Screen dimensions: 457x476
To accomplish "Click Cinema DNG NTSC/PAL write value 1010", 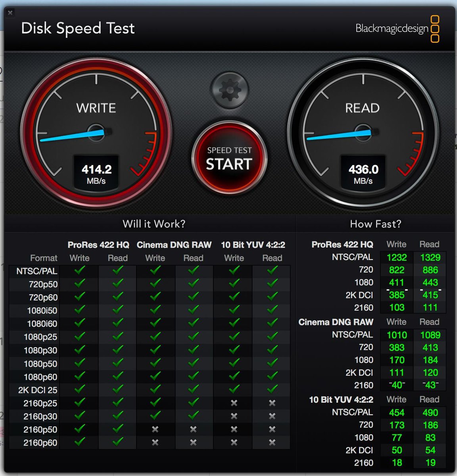I will click(397, 335).
